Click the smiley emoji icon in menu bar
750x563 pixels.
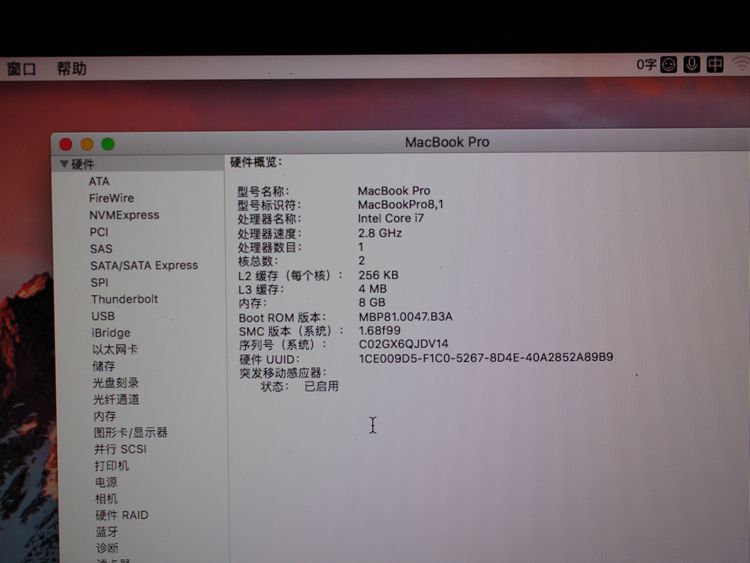pyautogui.click(x=668, y=65)
